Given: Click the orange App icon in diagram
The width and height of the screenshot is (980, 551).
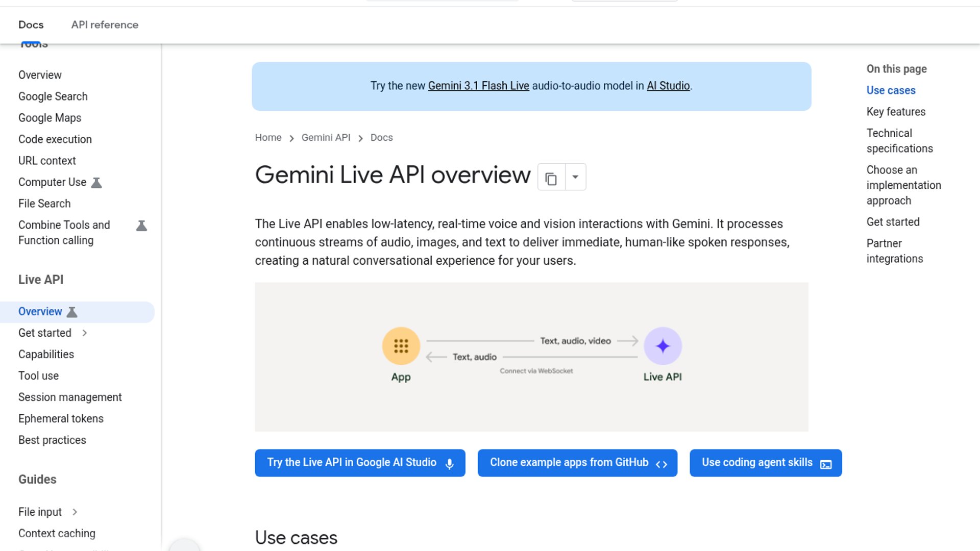Looking at the screenshot, I should pyautogui.click(x=401, y=346).
